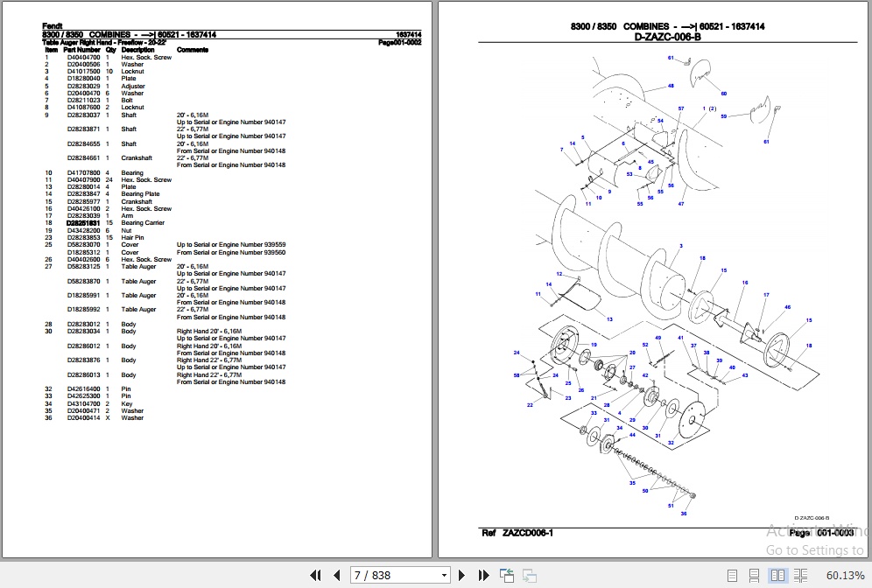Jump to the last page

pos(483,575)
